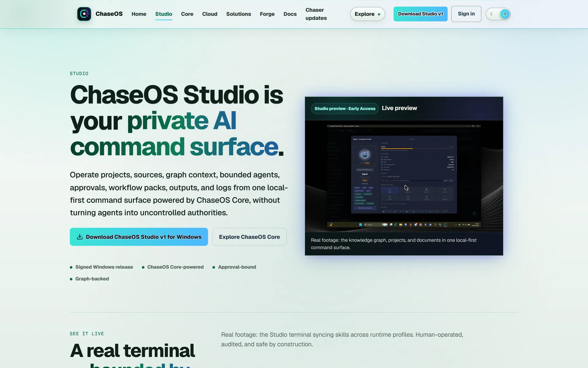Click Download ChaseOS Studio v1 for Windows
This screenshot has height=368, width=588.
139,237
